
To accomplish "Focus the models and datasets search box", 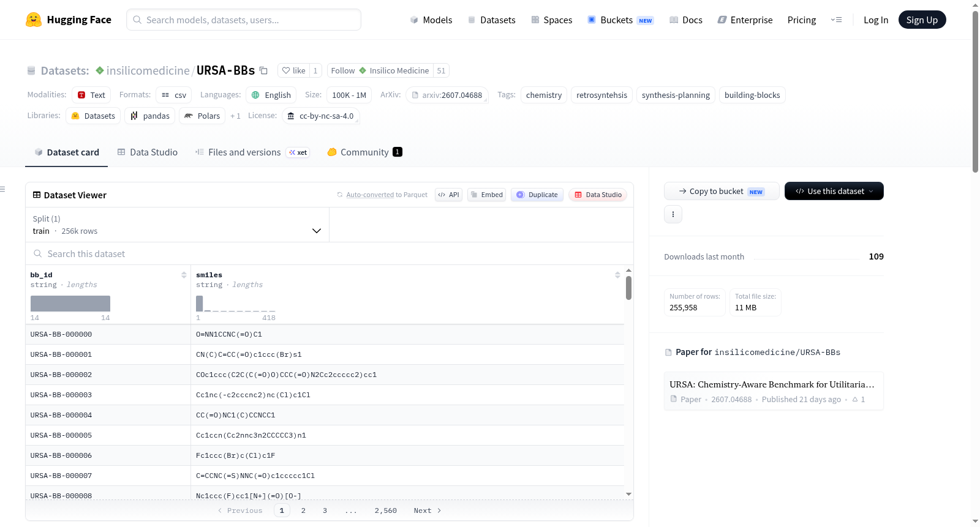I will 244,20.
